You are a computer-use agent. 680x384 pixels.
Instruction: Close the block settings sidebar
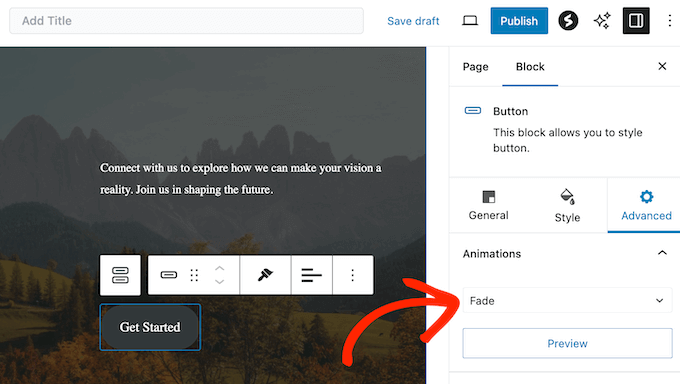[662, 66]
